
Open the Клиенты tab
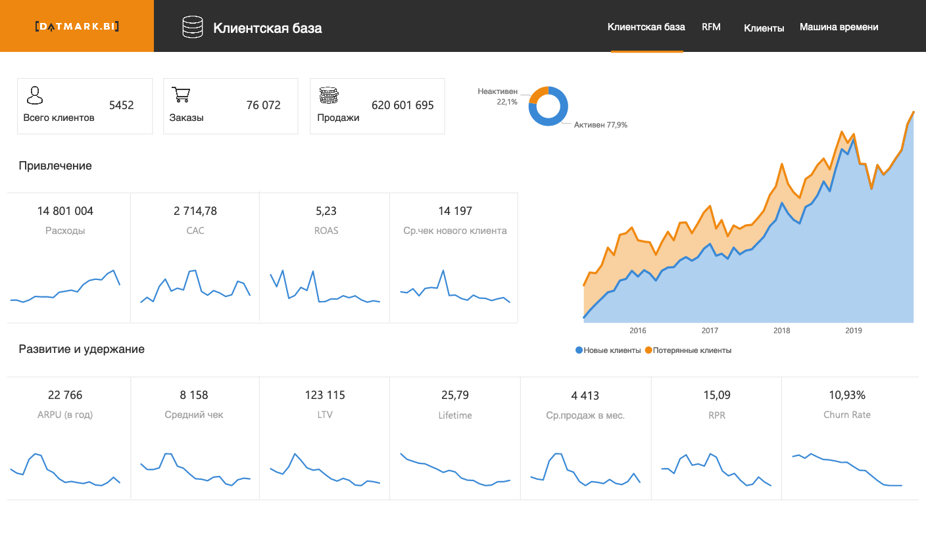764,28
